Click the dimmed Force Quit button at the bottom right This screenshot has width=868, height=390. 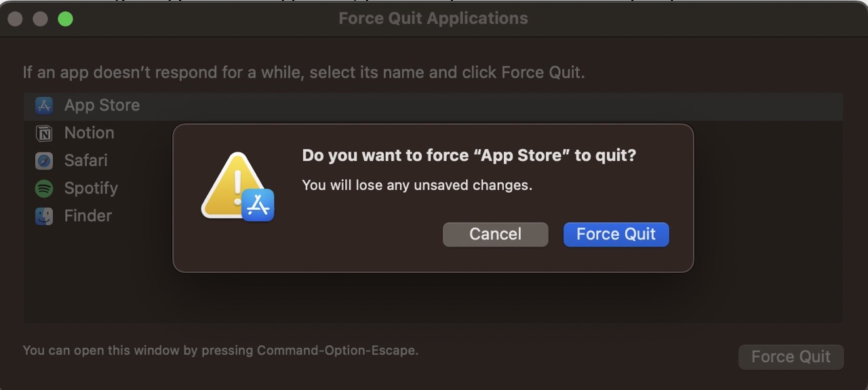click(791, 357)
